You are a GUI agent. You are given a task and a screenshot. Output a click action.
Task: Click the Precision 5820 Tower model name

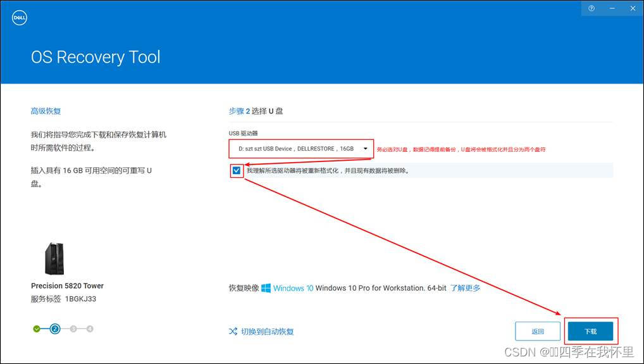click(x=67, y=286)
